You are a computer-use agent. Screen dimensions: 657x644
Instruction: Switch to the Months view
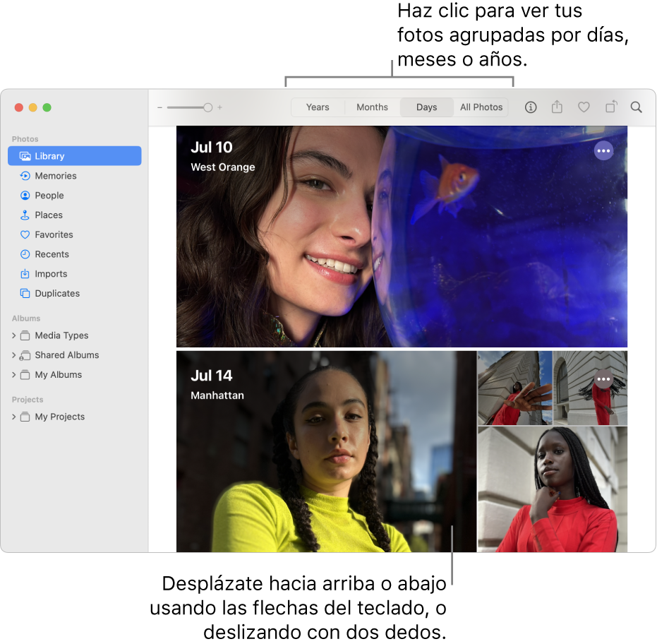pos(372,107)
